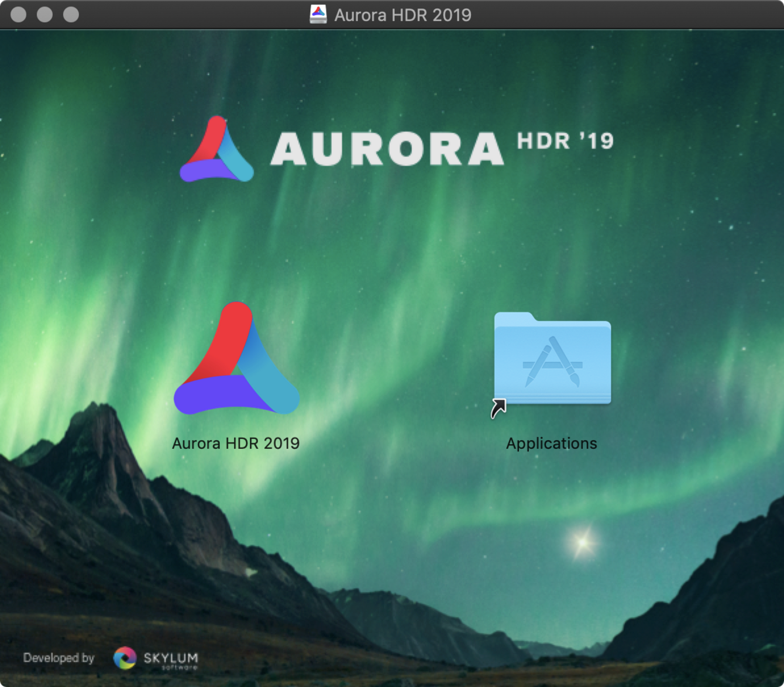The height and width of the screenshot is (687, 784).
Task: Click the bright star in the background
Action: point(582,542)
